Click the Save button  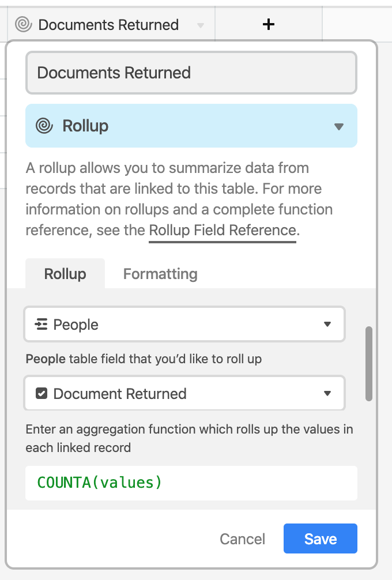pos(321,538)
